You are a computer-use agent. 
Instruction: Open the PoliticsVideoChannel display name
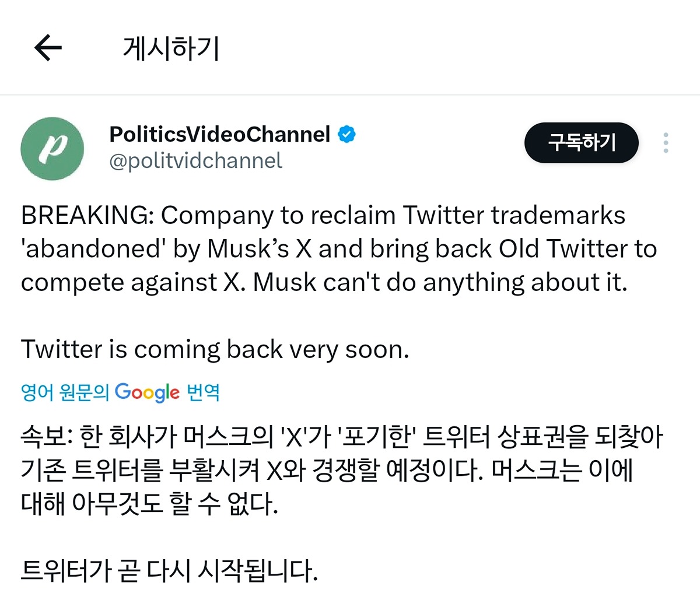click(x=219, y=135)
